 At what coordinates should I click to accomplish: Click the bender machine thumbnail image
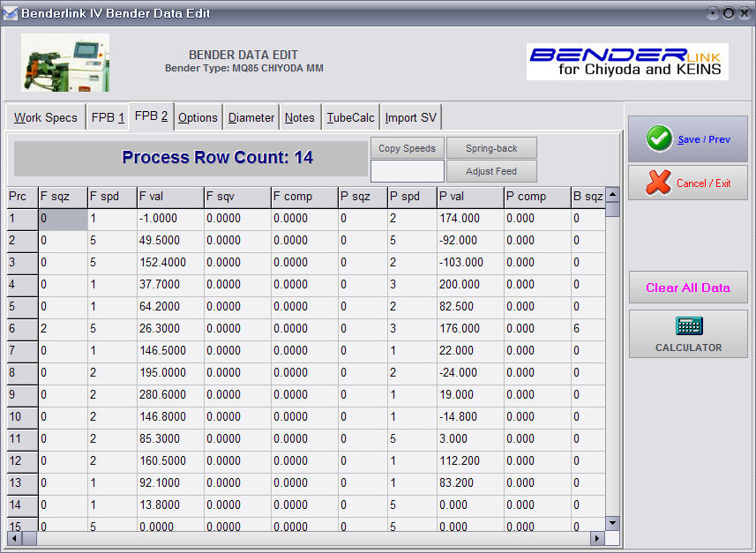pyautogui.click(x=65, y=63)
